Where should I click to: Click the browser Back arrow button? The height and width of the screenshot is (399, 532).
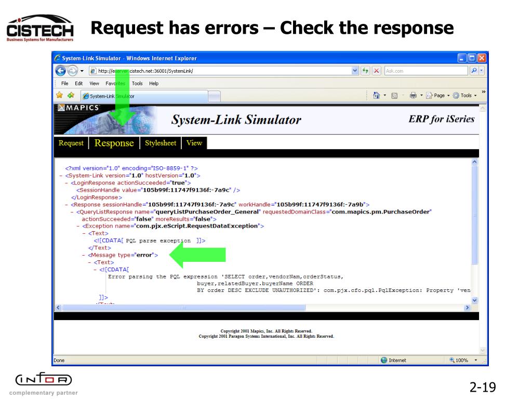[x=60, y=71]
